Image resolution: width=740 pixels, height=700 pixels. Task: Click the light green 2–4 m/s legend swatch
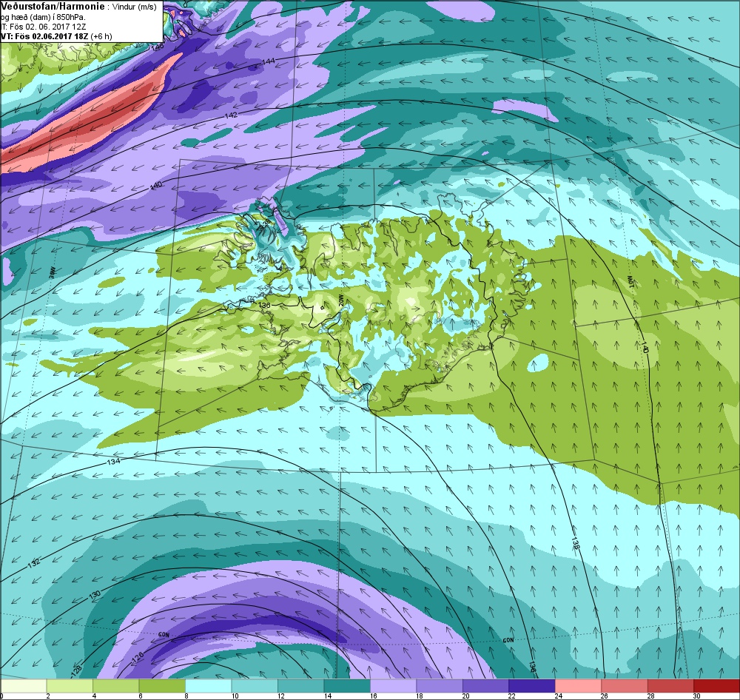(x=70, y=686)
